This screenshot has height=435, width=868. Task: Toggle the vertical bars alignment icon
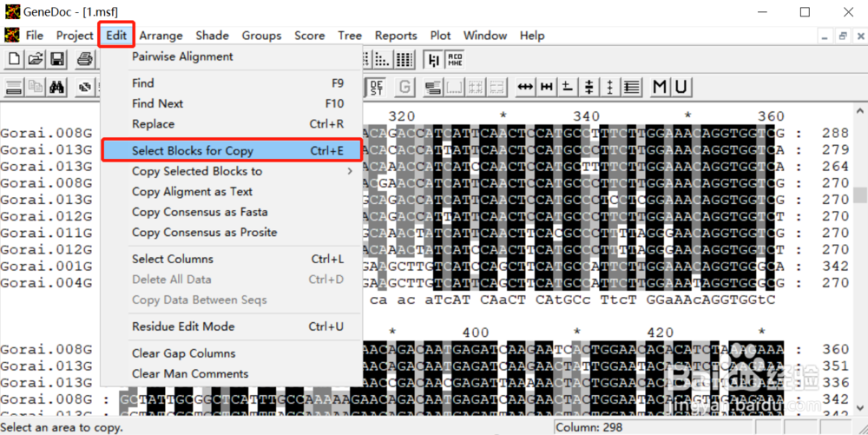pyautogui.click(x=434, y=59)
